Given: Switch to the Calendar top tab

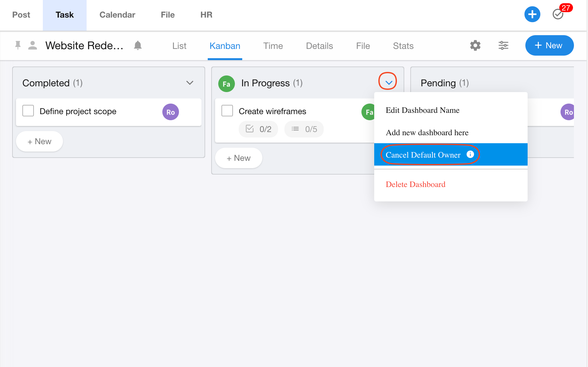Looking at the screenshot, I should pyautogui.click(x=117, y=15).
